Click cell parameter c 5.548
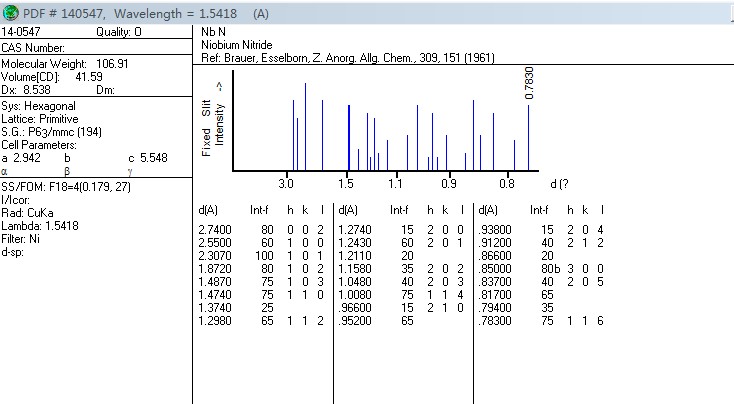734x404 pixels. click(x=148, y=158)
